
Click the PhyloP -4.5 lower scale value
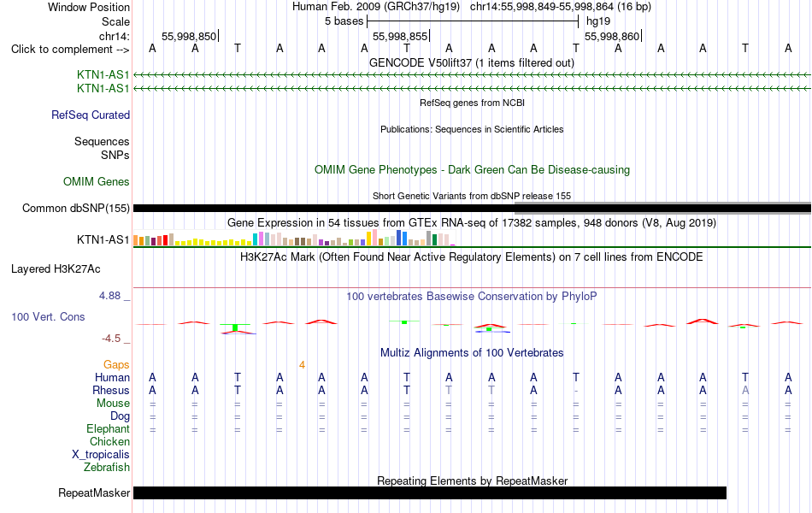tap(111, 339)
